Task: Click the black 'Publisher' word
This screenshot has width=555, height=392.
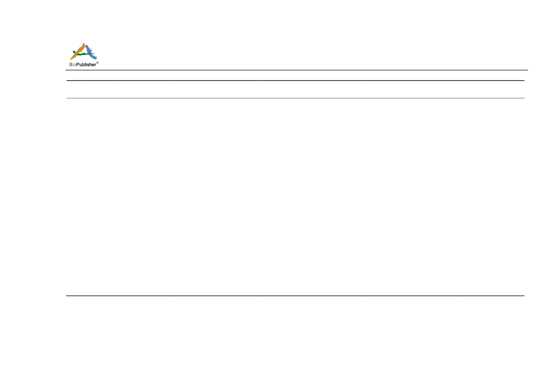Action: tap(86, 65)
